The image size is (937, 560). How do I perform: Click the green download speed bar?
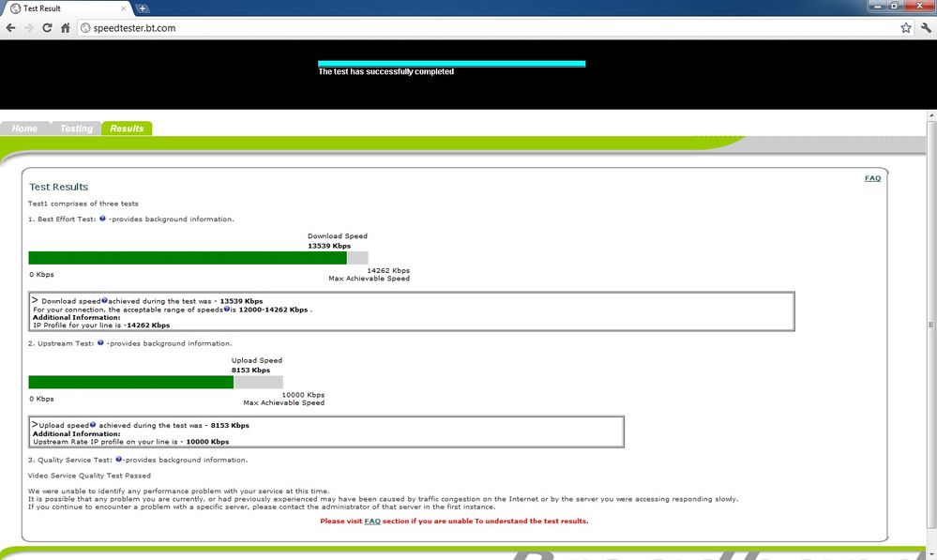tap(188, 258)
